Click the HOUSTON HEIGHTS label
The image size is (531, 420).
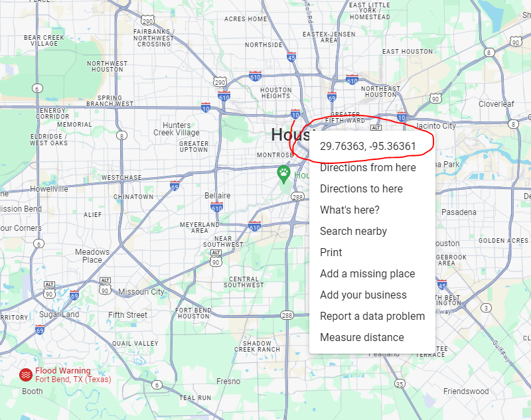[x=275, y=93]
